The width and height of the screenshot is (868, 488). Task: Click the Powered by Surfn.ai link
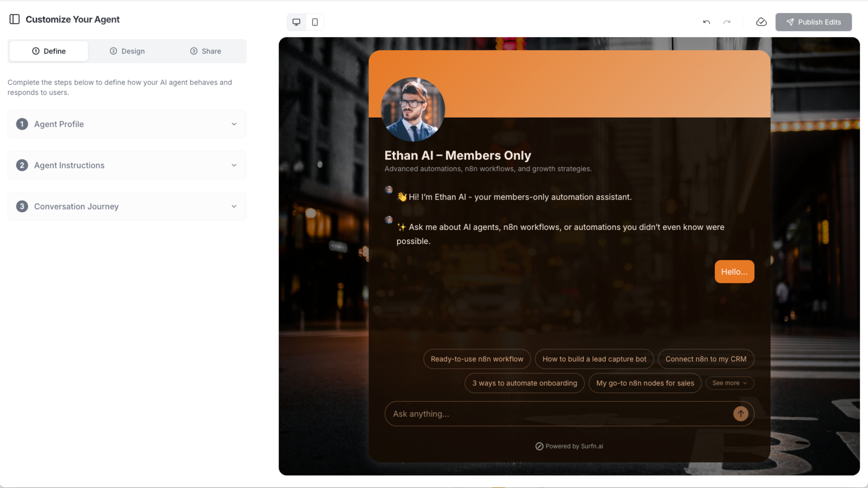click(569, 446)
